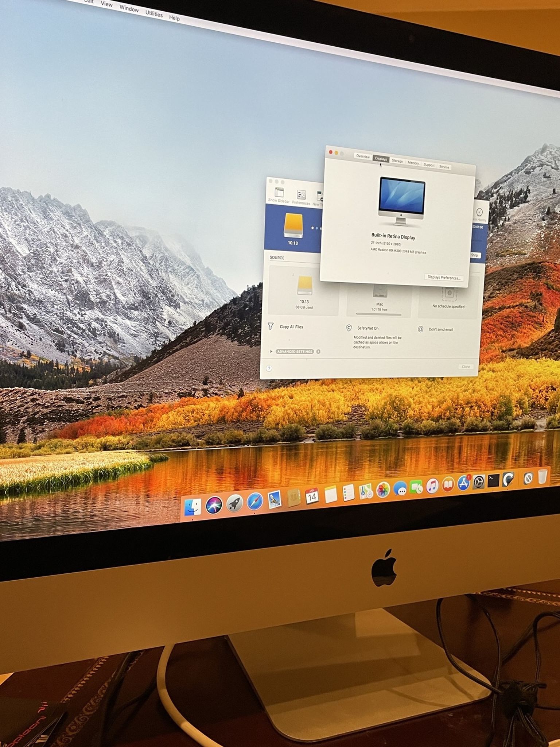Image resolution: width=560 pixels, height=747 pixels.
Task: Open Trash in the Dock
Action: [542, 476]
